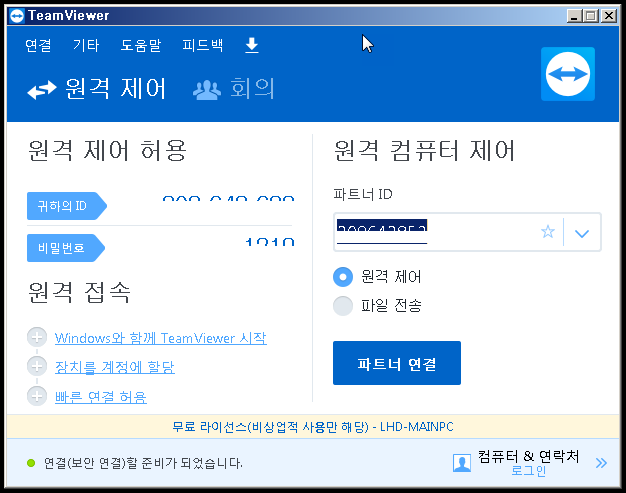Click the download arrow icon in menu bar

point(252,45)
